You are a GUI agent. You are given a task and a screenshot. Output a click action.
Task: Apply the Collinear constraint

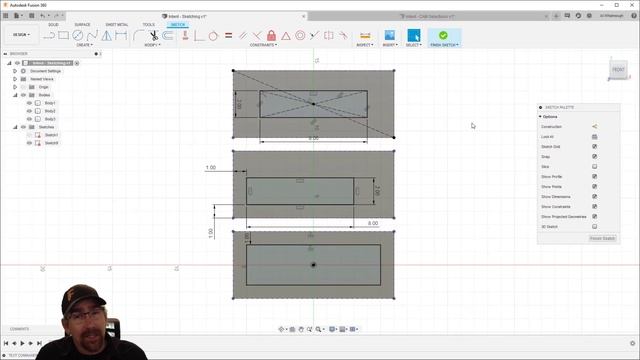pos(314,36)
